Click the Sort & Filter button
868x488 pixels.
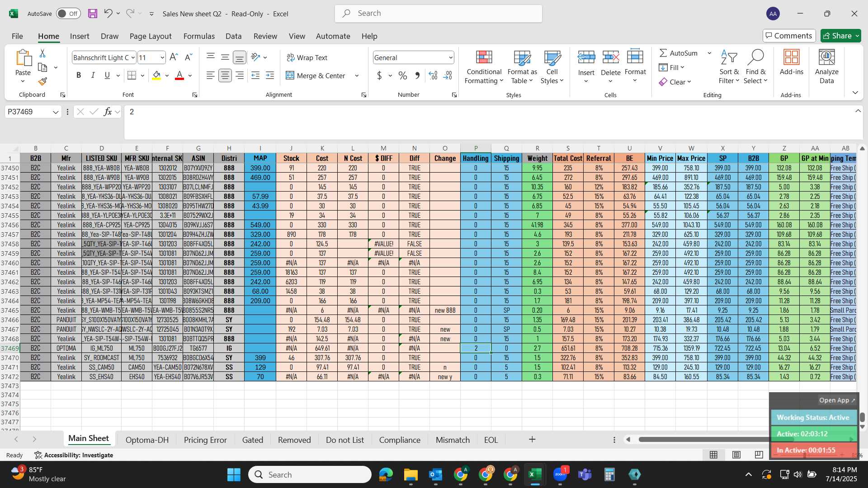729,67
